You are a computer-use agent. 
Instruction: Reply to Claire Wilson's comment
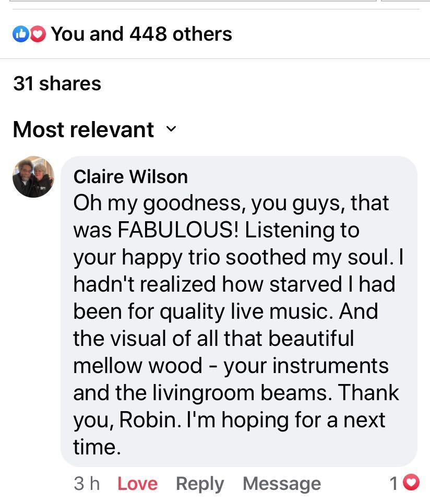(200, 484)
